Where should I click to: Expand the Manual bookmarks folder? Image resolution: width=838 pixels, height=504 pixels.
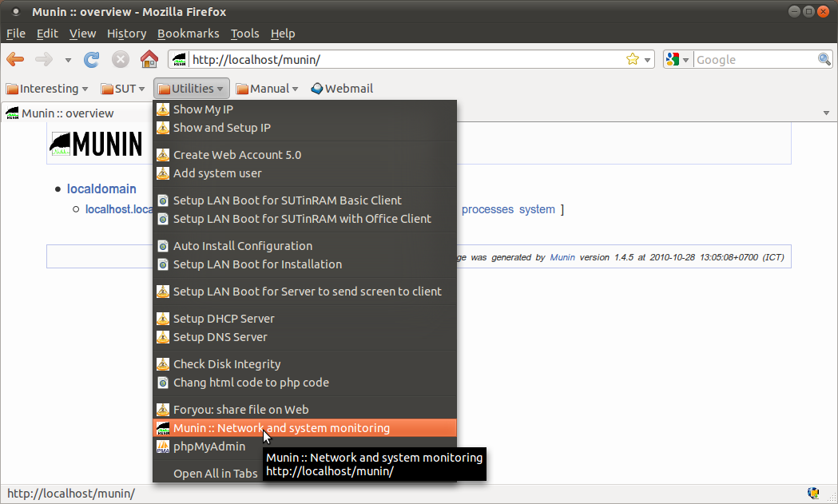[267, 89]
